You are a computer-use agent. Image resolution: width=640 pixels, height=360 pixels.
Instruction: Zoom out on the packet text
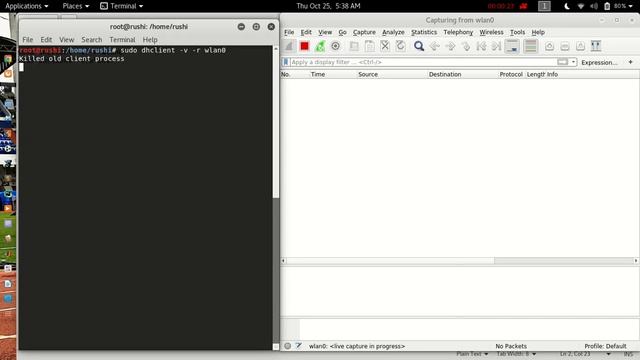(565, 46)
